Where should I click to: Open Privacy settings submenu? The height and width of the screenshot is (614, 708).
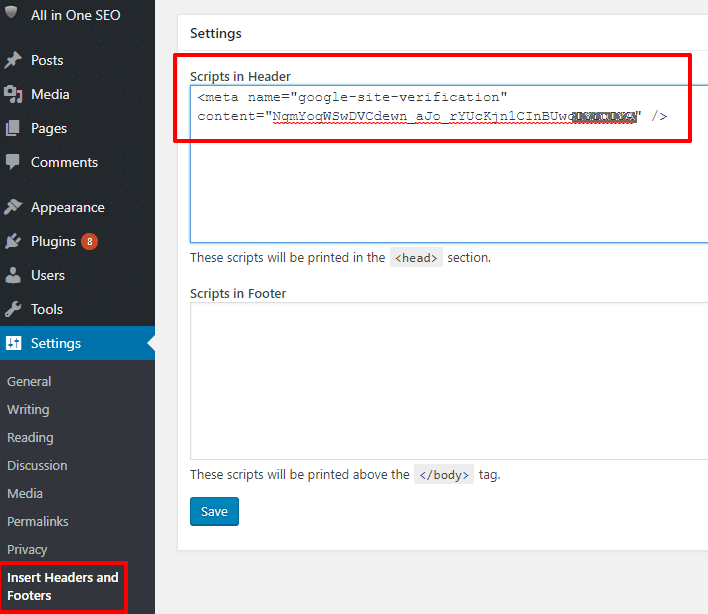coord(27,549)
